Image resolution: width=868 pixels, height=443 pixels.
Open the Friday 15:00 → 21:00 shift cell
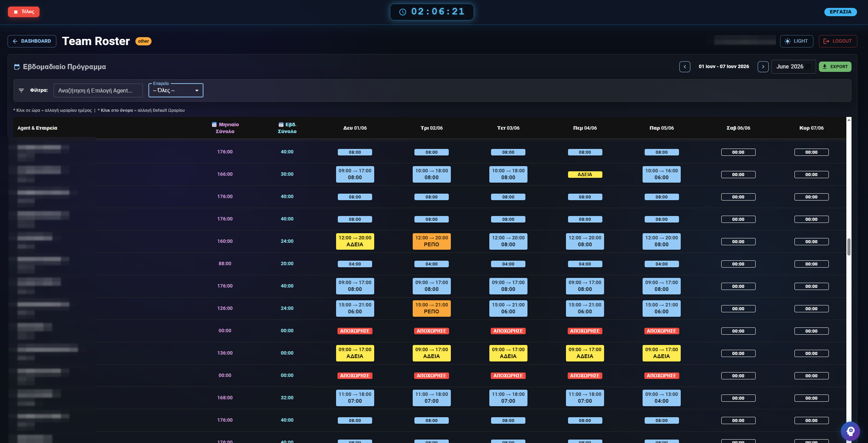click(661, 309)
